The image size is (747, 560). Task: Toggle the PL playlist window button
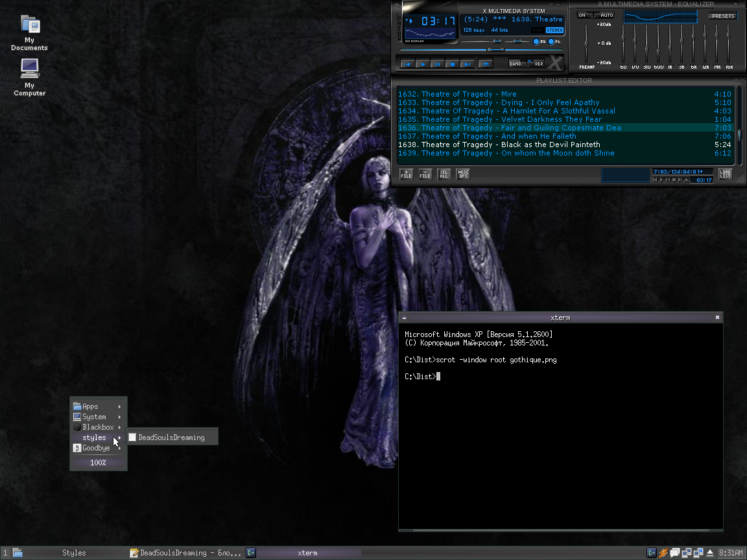coord(554,41)
